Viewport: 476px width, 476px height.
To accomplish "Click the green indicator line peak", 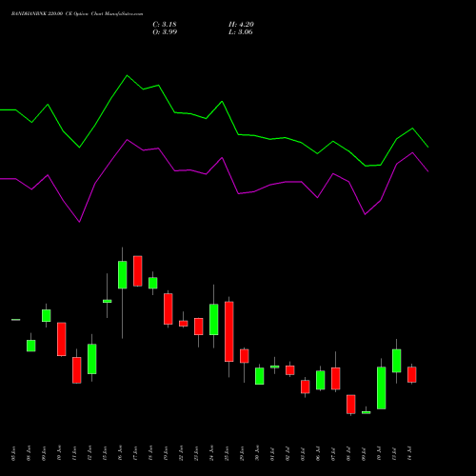I will (128, 75).
